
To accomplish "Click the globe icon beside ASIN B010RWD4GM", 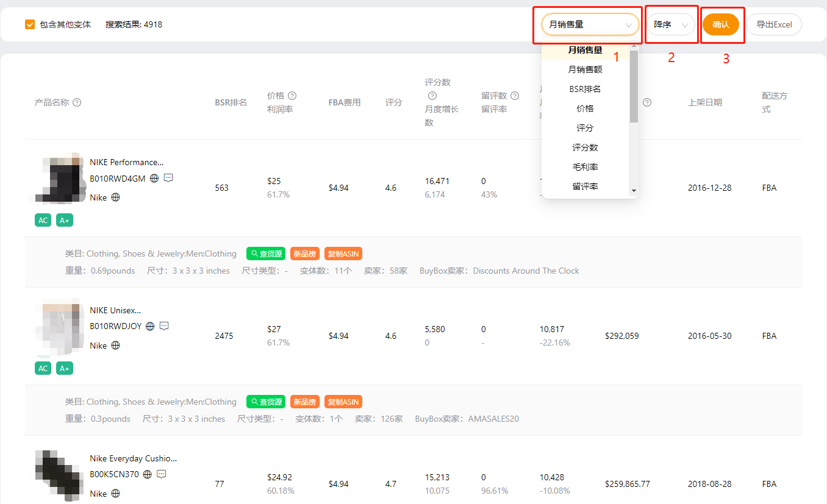I will [x=154, y=179].
